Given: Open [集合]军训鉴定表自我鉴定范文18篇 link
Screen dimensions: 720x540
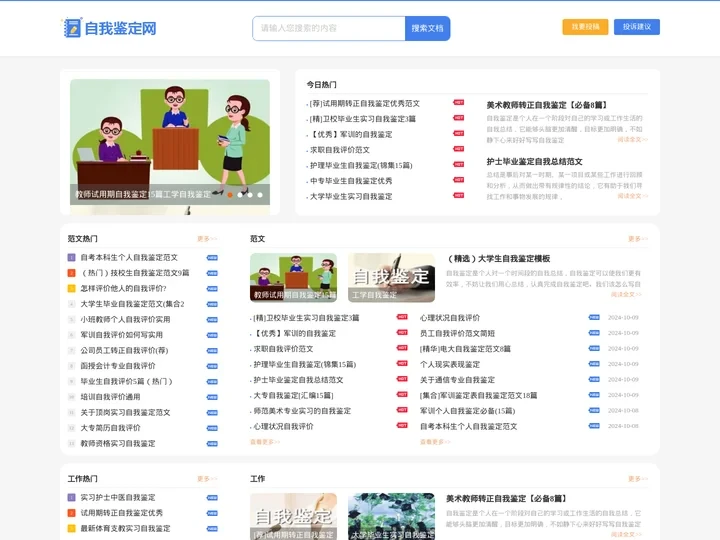Looking at the screenshot, I should tap(478, 395).
